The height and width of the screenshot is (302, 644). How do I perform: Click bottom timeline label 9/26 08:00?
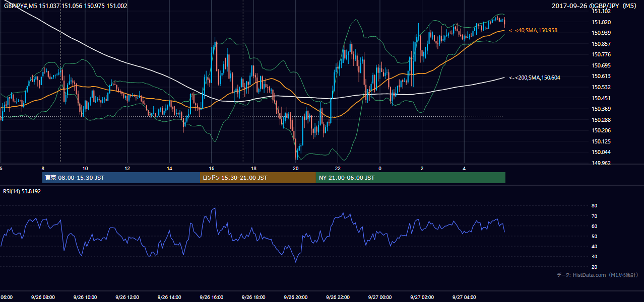click(x=42, y=297)
